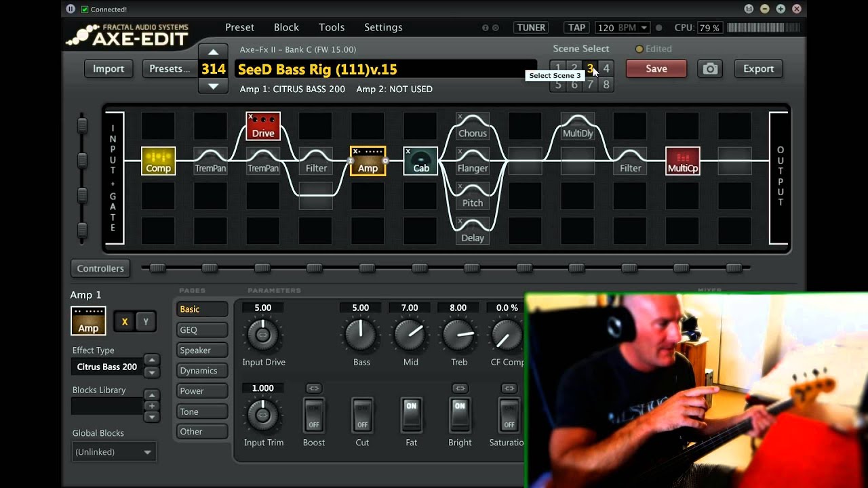The height and width of the screenshot is (488, 868).
Task: Click Effect Type up arrow
Action: point(152,361)
